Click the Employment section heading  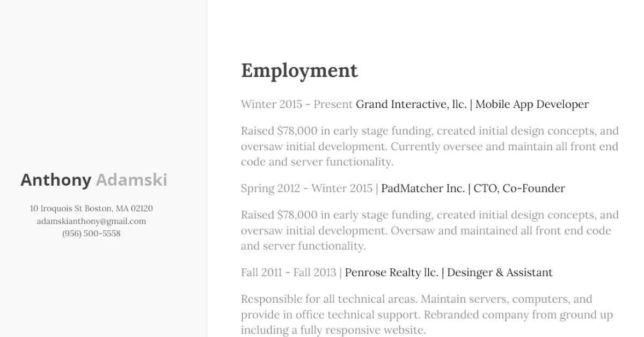pos(299,70)
